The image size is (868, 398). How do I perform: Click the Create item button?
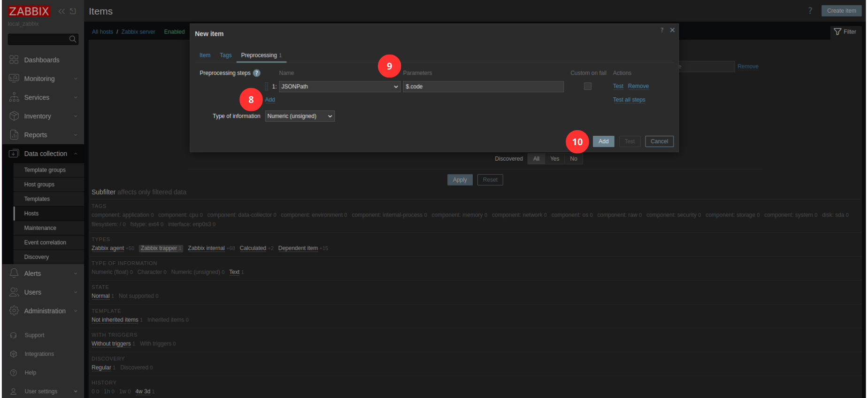841,11
